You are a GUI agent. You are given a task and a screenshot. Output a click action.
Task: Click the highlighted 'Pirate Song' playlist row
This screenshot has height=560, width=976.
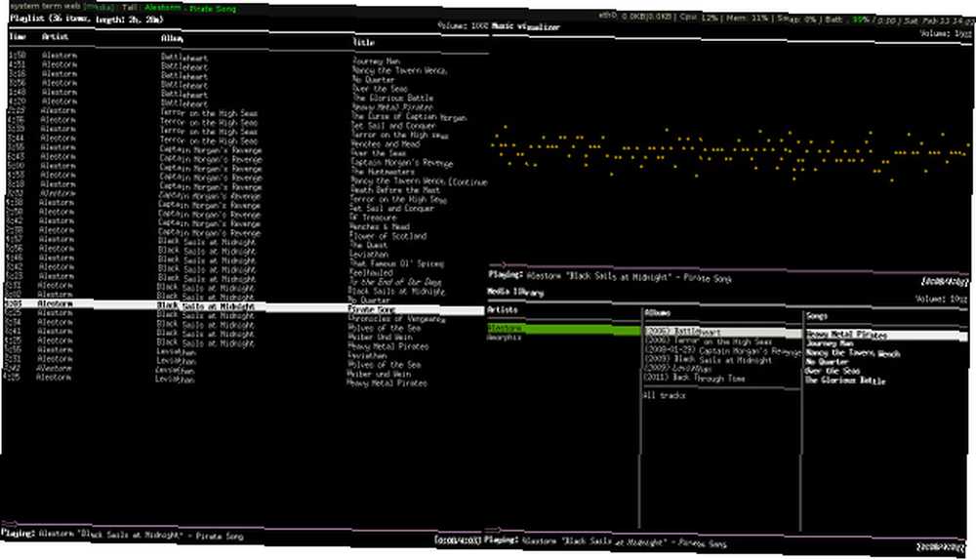[244, 306]
